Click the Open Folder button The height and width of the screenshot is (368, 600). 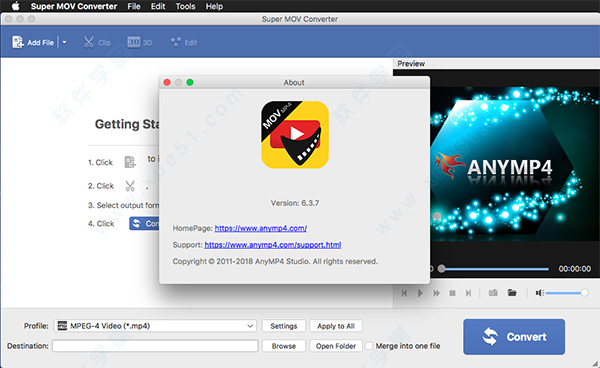click(x=336, y=346)
